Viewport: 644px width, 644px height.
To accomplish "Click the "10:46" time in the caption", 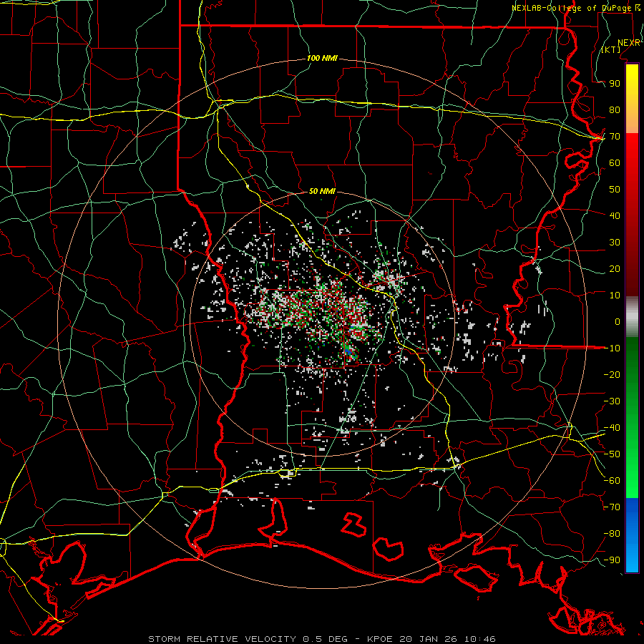I will (x=480, y=639).
